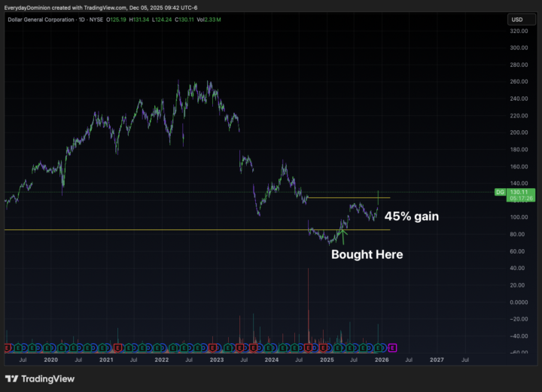Click the purple upcoming earnings marker
542x392 pixels.
[x=392, y=348]
